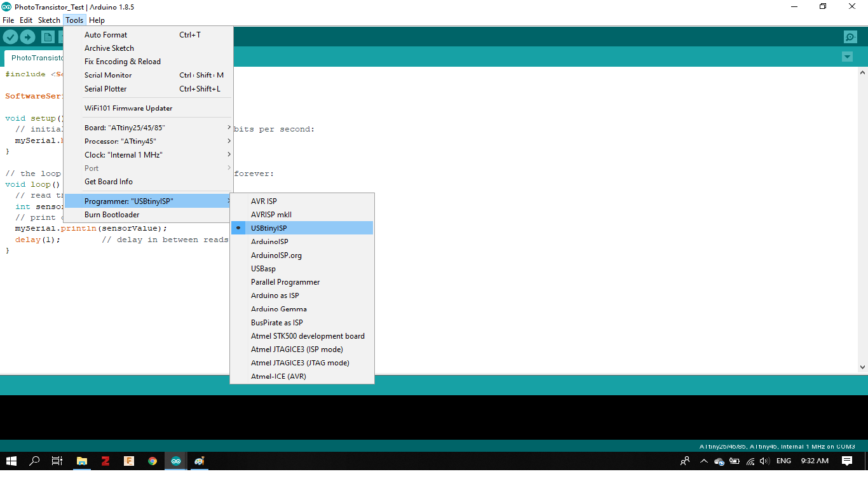Open File Explorer from the taskbar

pos(82,461)
